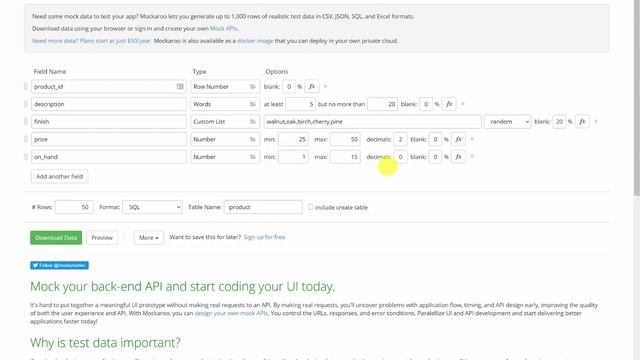The image size is (640, 360).
Task: Click the product_id field name input
Action: tap(109, 87)
